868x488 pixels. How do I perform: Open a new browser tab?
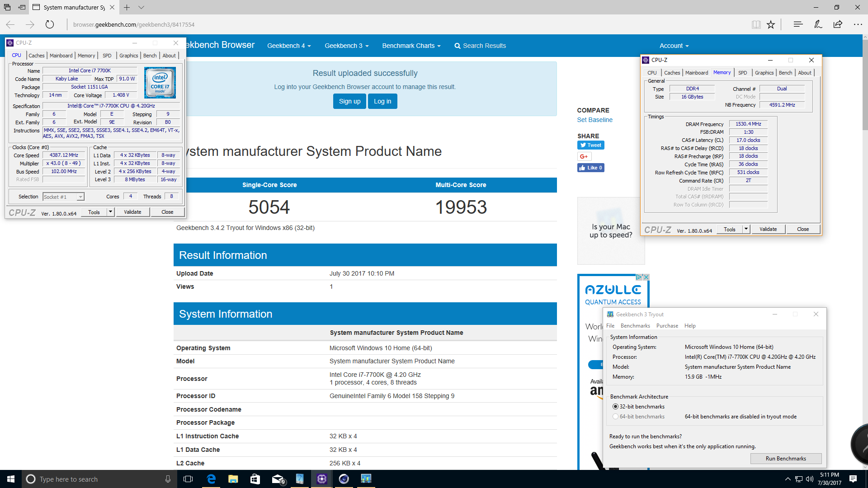(127, 7)
